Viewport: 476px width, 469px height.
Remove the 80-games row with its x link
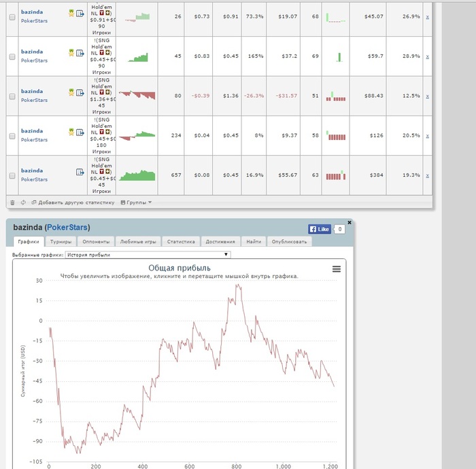428,96
